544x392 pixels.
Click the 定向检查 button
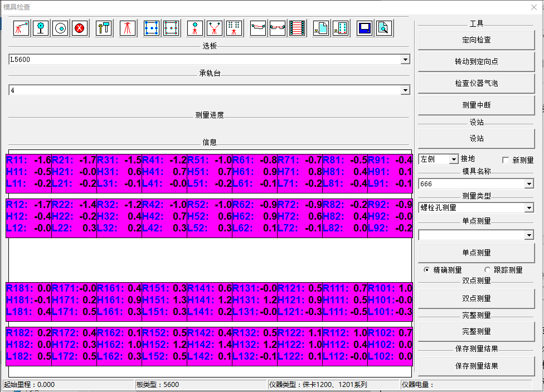pos(476,40)
